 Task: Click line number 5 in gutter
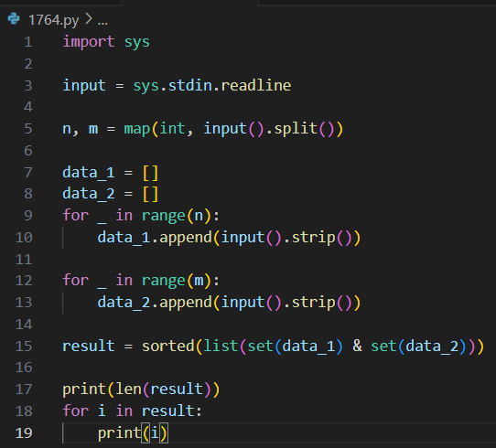point(28,129)
